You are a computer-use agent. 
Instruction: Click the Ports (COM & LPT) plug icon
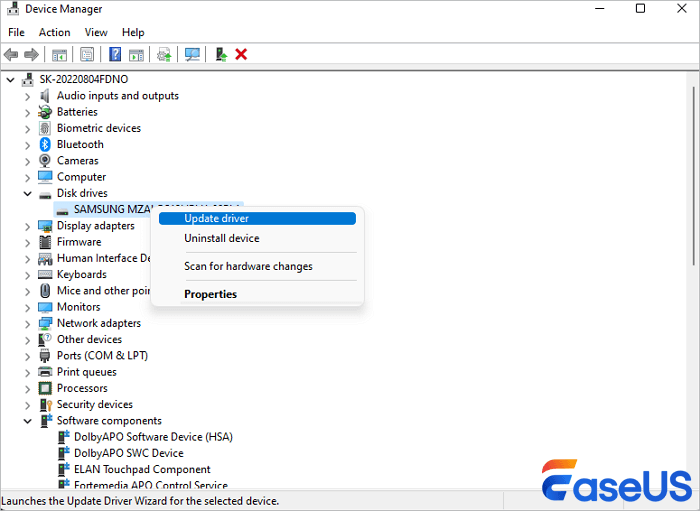pos(45,356)
